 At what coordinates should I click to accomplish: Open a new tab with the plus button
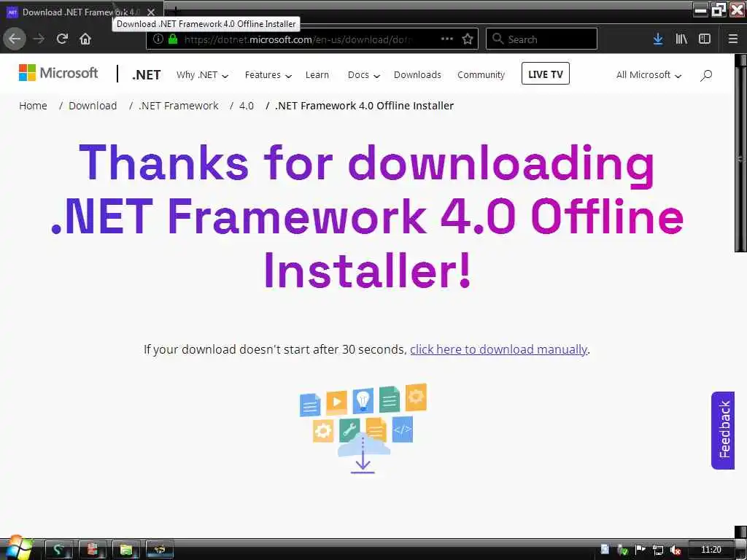click(175, 9)
